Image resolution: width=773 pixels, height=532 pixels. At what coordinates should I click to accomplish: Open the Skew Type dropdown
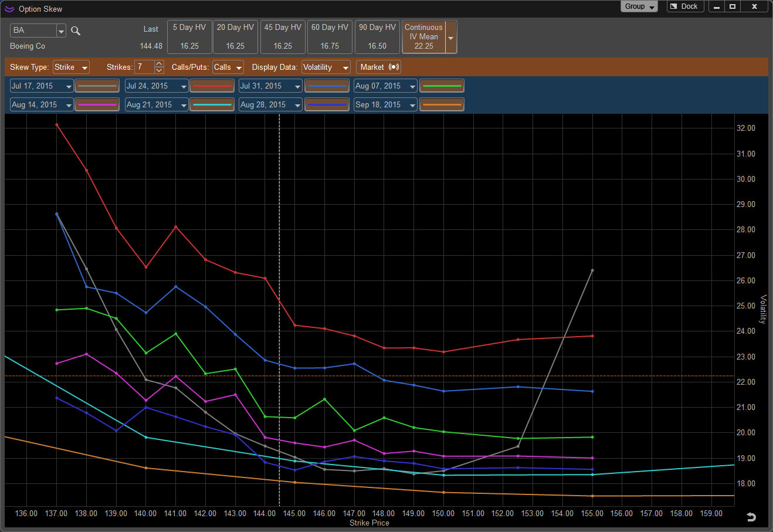(71, 67)
